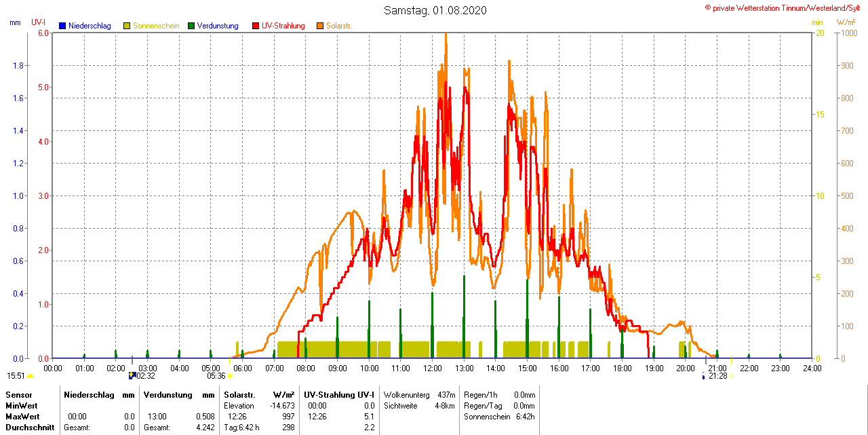The image size is (868, 435).
Task: Click the 06:00 x-axis time label
Action: (243, 368)
